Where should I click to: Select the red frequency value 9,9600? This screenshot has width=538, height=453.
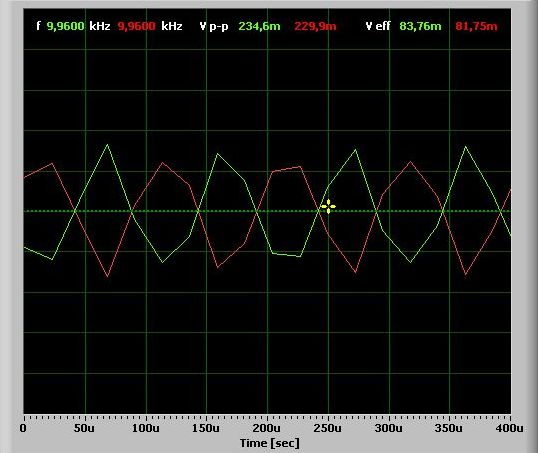pyautogui.click(x=137, y=26)
